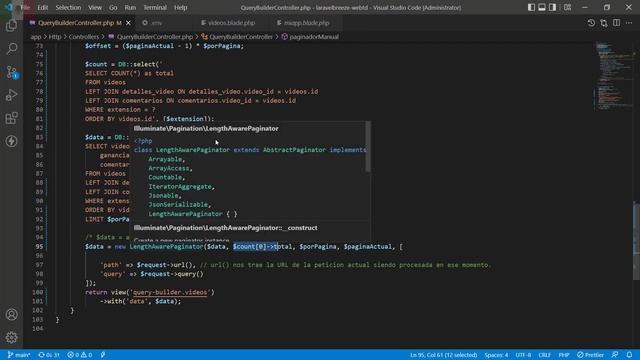Open the Manage gear icon
The width and height of the screenshot is (640, 360).
[11, 337]
